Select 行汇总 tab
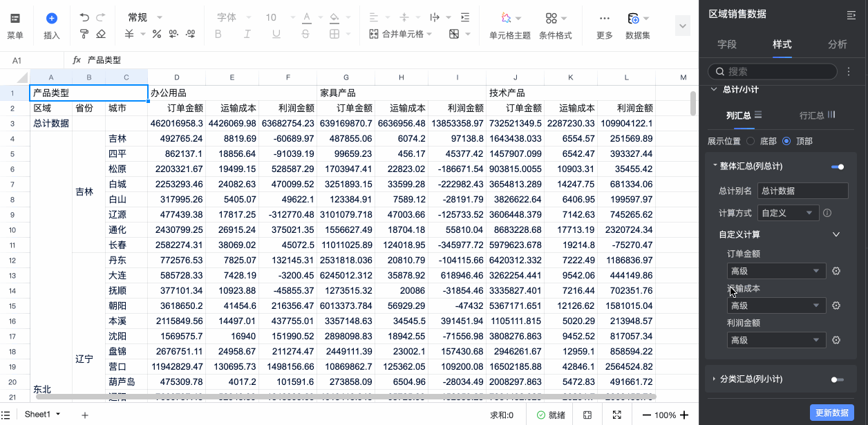868x425 pixels. click(x=818, y=115)
